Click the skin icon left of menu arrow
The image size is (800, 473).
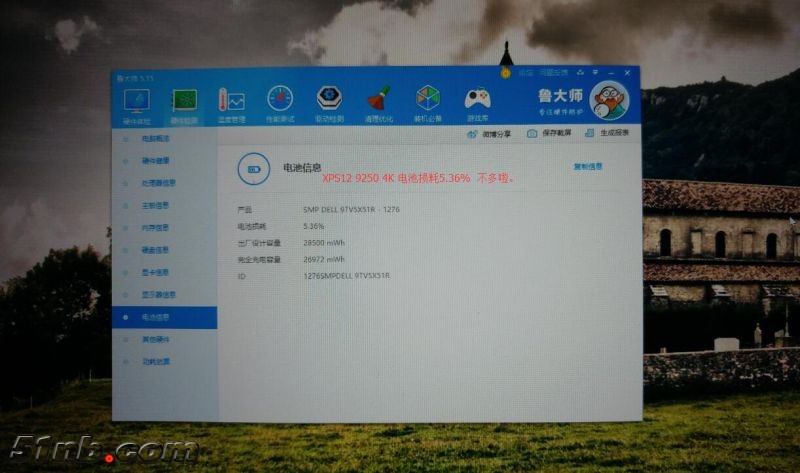pos(580,72)
